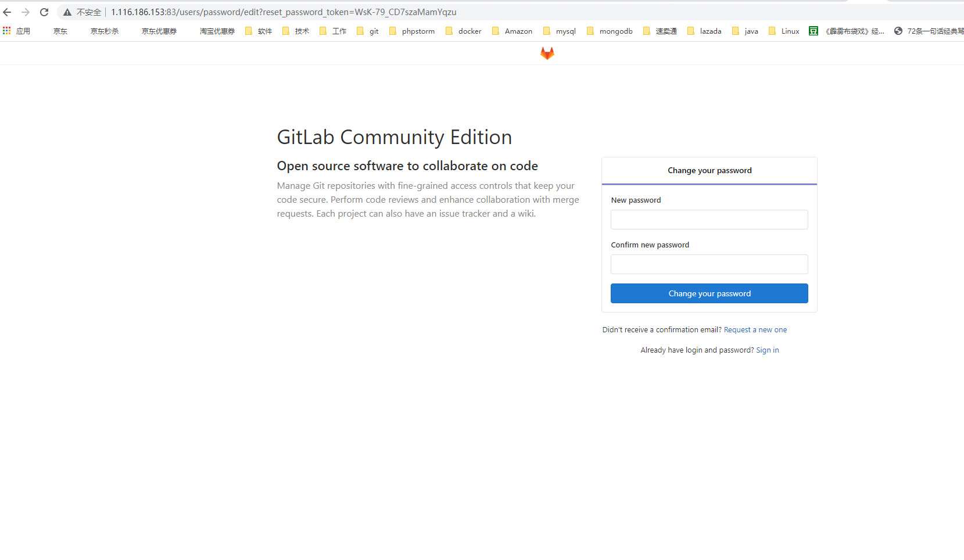Click the New password label
This screenshot has width=964, height=560.
636,200
